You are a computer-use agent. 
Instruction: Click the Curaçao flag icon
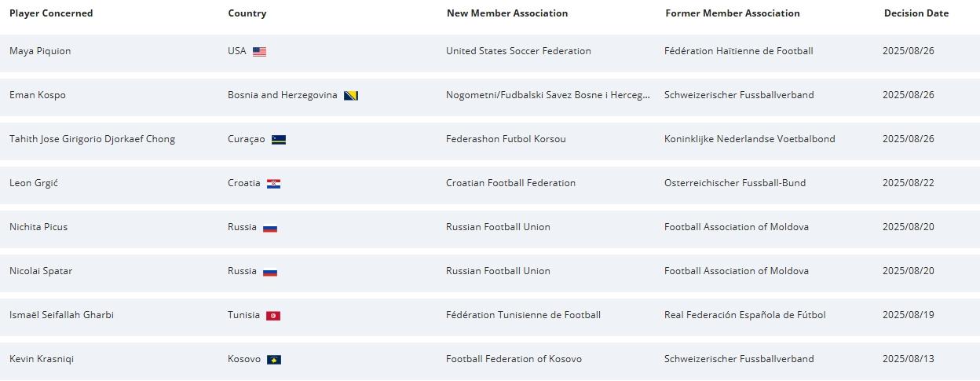pyautogui.click(x=279, y=140)
